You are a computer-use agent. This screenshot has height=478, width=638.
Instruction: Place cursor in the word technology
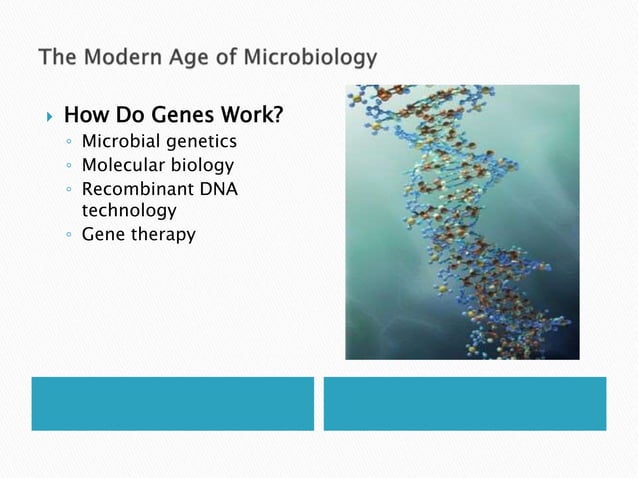point(129,211)
